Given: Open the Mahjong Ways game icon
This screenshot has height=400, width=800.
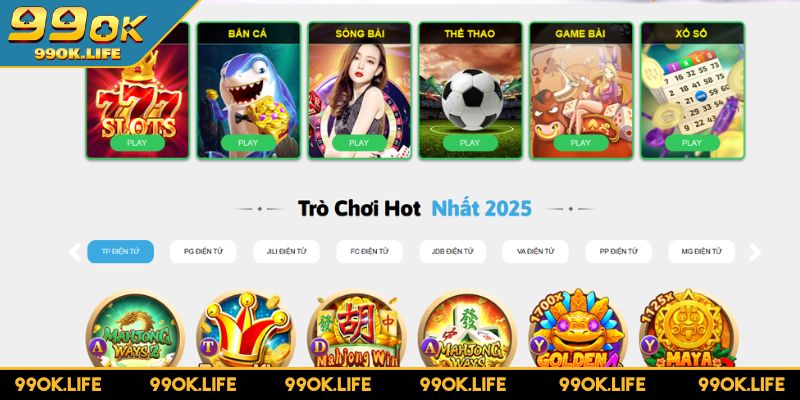Looking at the screenshot, I should click(468, 332).
